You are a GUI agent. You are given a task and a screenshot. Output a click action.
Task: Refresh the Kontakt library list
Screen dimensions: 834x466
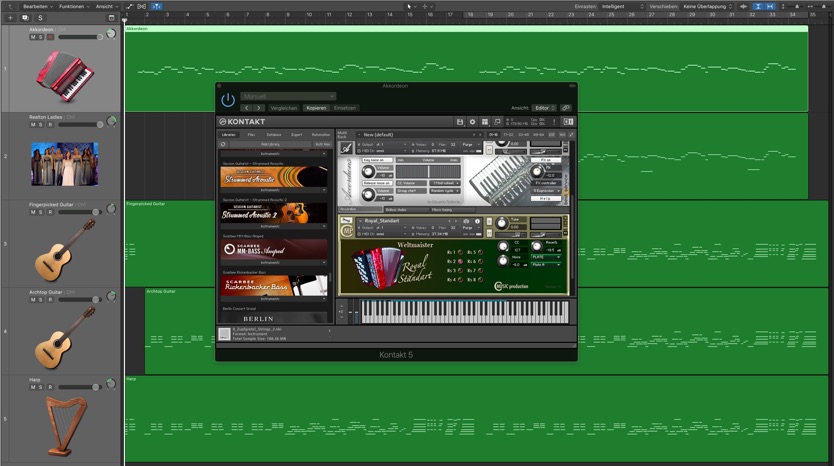coord(223,144)
